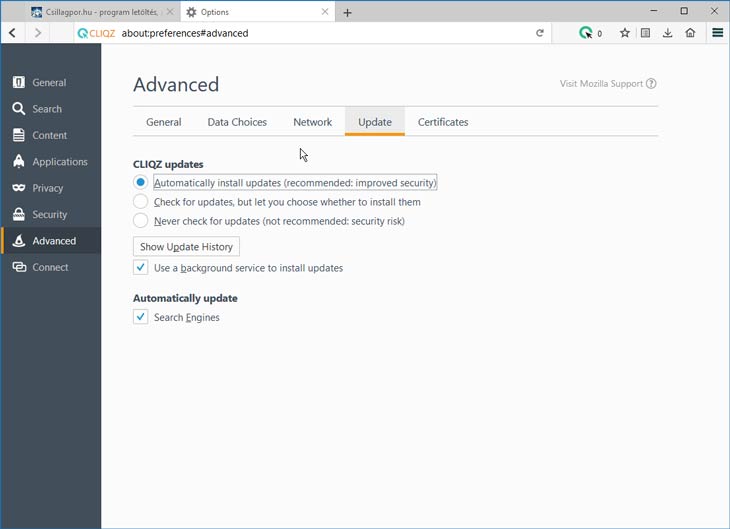Select Check for updates but let you choose
Image resolution: width=730 pixels, height=529 pixels.
pyautogui.click(x=141, y=202)
